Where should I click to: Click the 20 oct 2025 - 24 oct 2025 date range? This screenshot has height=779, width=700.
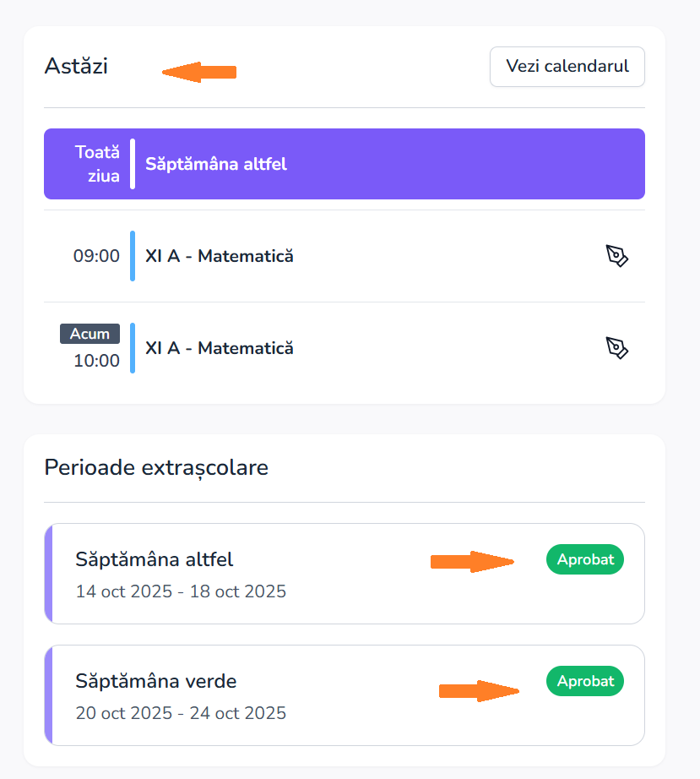point(181,713)
